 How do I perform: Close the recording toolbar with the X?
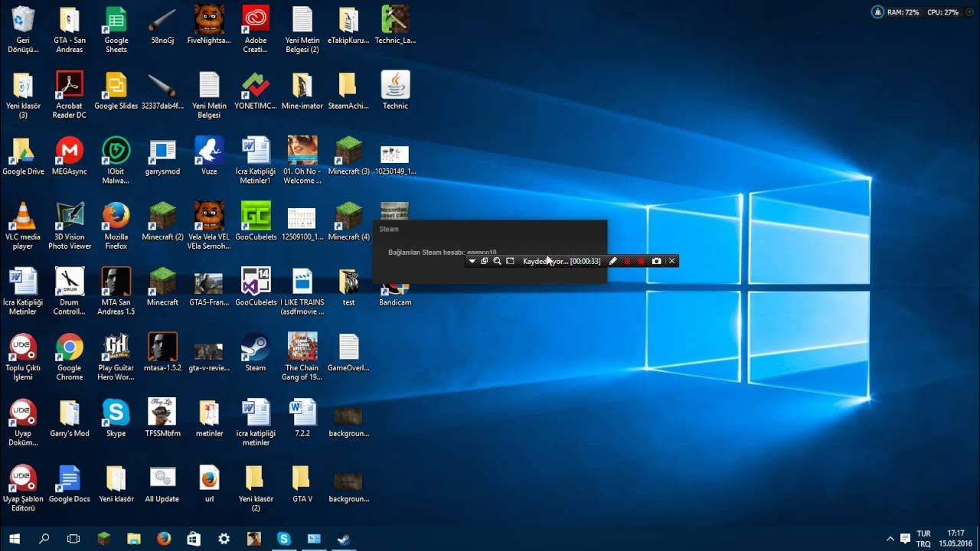point(671,261)
